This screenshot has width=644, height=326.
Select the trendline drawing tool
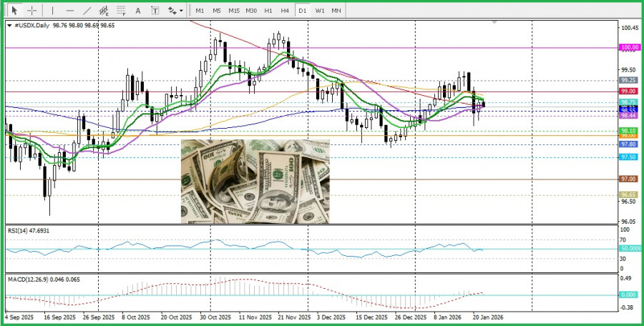pyautogui.click(x=87, y=11)
